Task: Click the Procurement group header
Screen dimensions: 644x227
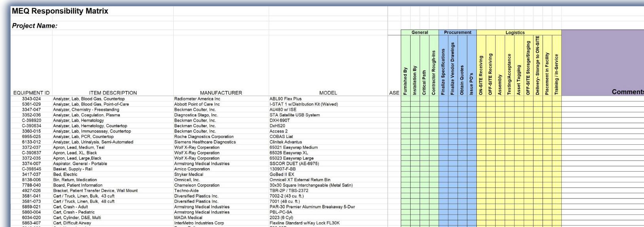Action: point(457,32)
